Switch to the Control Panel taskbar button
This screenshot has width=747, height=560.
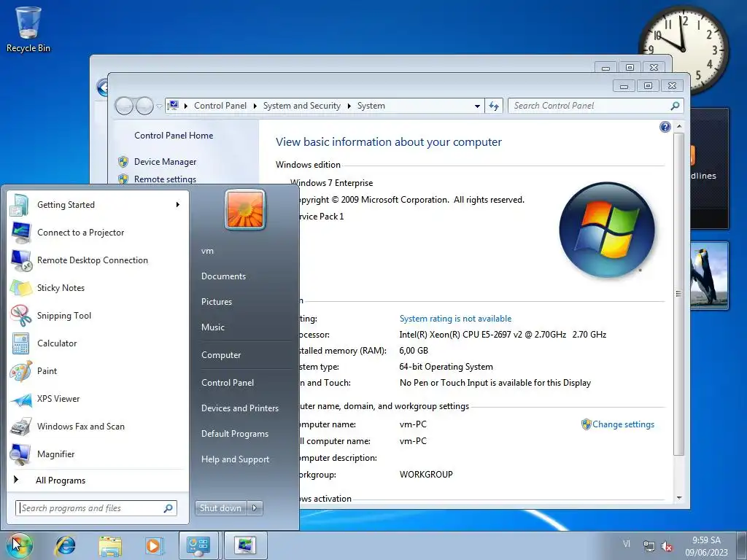pos(198,545)
